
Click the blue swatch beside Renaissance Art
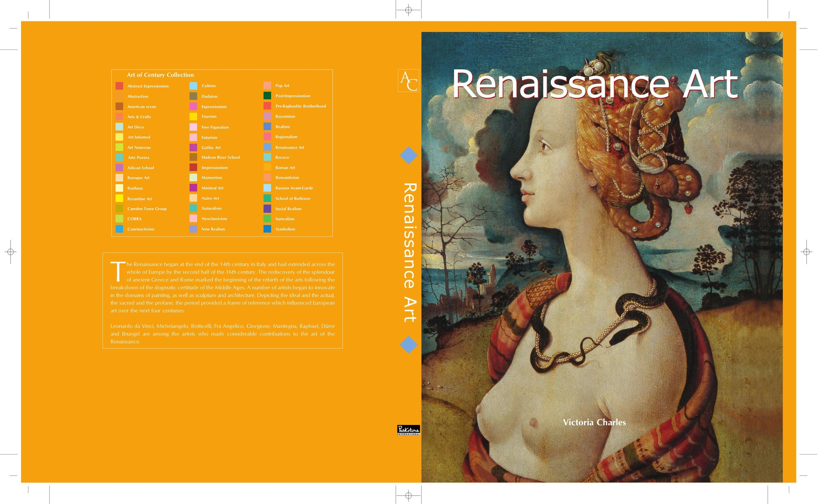tap(267, 147)
